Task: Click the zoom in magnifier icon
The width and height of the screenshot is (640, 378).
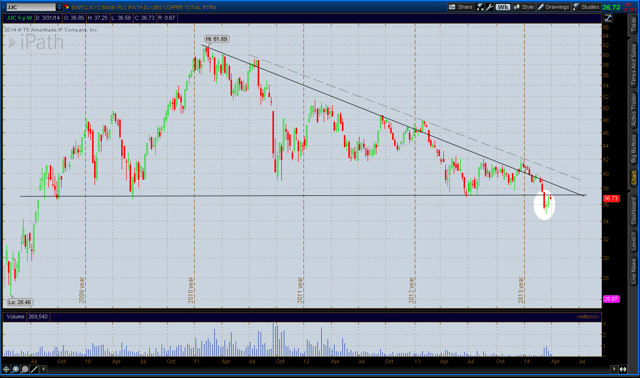Action: [16, 369]
